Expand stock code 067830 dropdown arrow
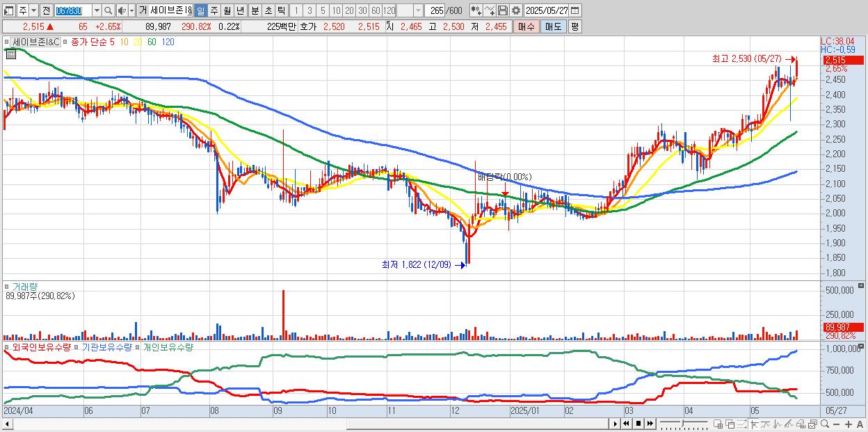 [x=97, y=10]
